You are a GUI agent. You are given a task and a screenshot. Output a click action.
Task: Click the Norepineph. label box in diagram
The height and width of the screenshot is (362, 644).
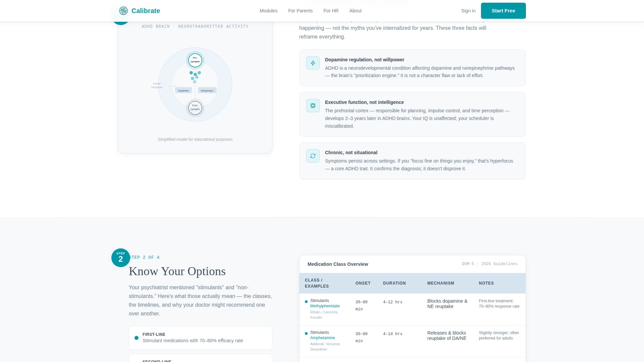click(x=207, y=90)
